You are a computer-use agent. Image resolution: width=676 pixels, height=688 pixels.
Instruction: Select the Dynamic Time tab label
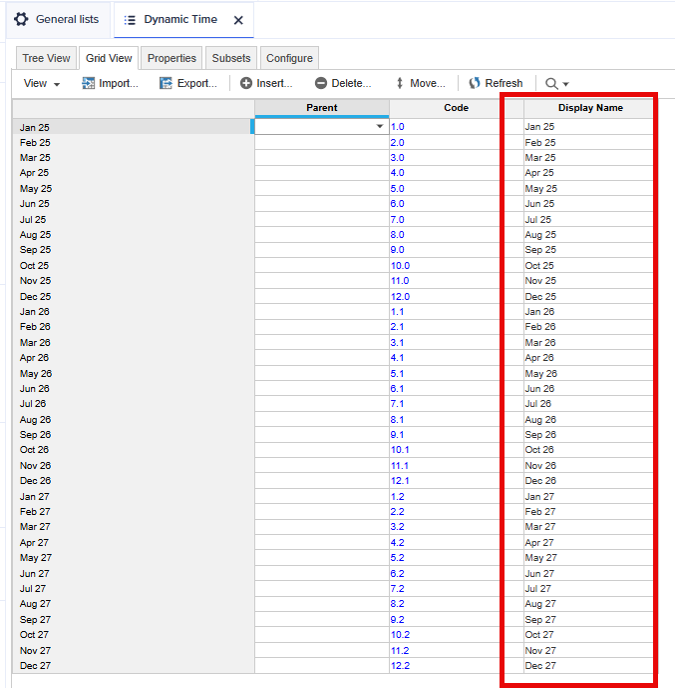point(180,19)
